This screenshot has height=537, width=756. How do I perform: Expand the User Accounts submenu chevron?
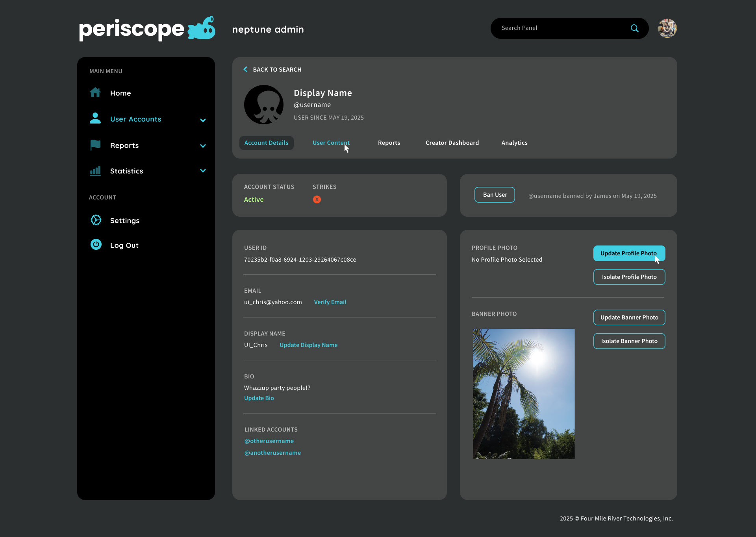pyautogui.click(x=203, y=120)
